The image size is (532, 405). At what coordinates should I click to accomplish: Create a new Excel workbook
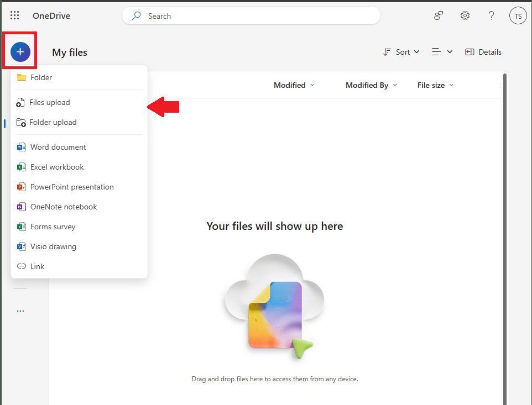tap(57, 166)
